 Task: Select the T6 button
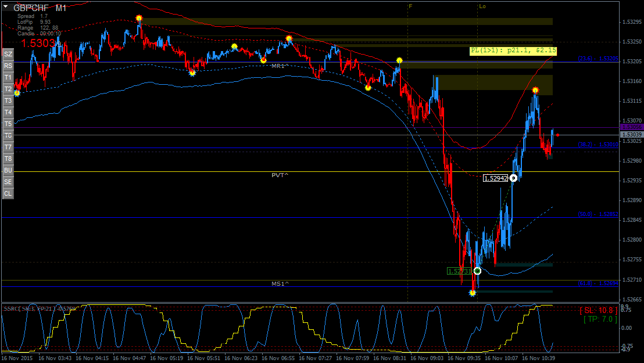[x=8, y=135]
